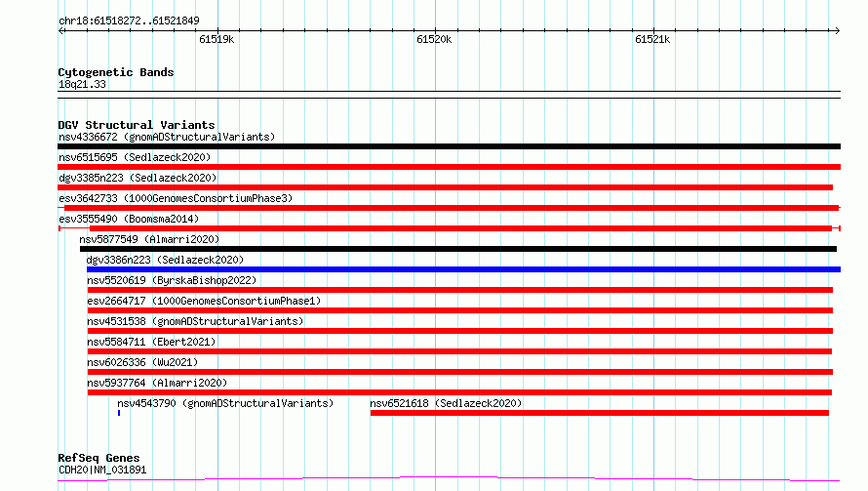
Task: Select the nsv6515695 (Sedlazeck2020) label
Action: 135,157
